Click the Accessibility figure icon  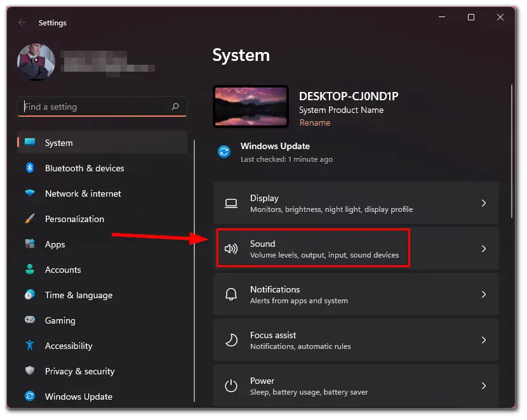pyautogui.click(x=30, y=345)
